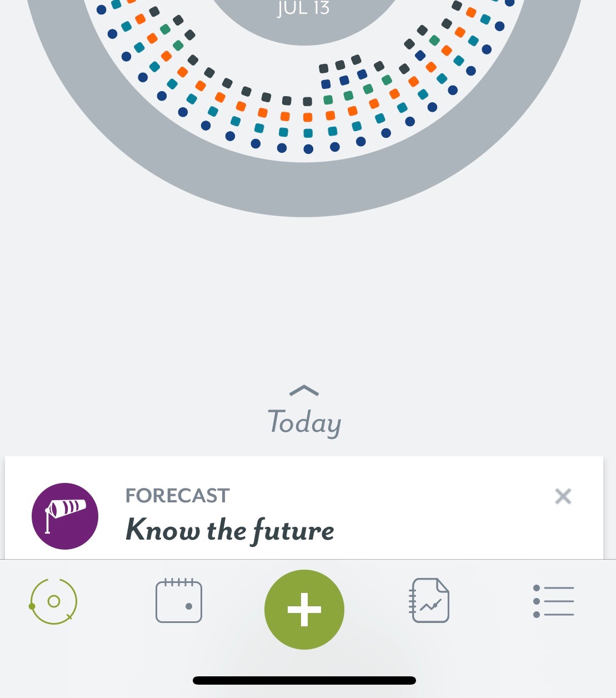
Task: Tap the green plus add-entry button
Action: pyautogui.click(x=304, y=610)
